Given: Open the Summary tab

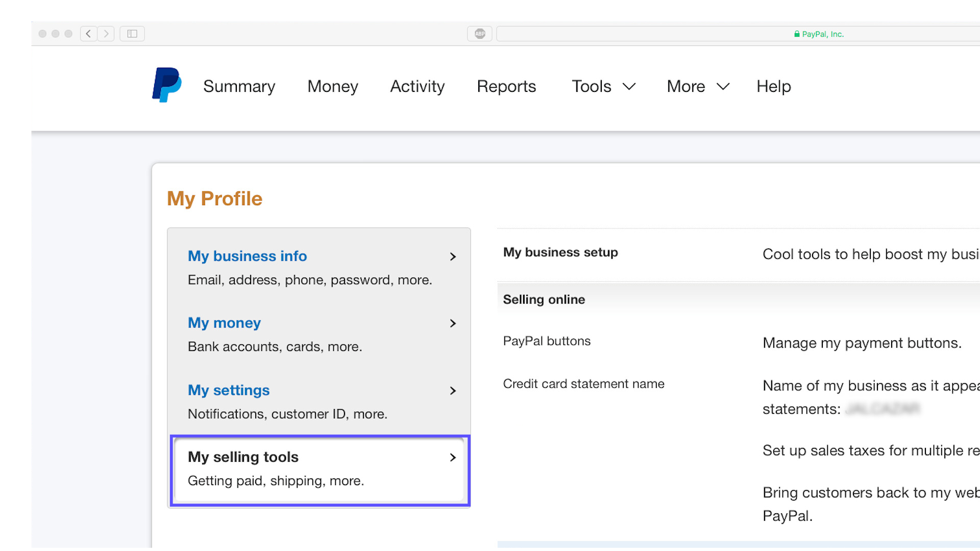Looking at the screenshot, I should tap(239, 86).
